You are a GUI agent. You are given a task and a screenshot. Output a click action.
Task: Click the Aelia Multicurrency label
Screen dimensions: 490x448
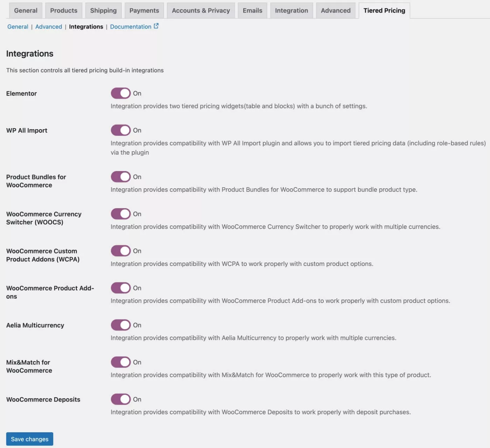pyautogui.click(x=35, y=325)
